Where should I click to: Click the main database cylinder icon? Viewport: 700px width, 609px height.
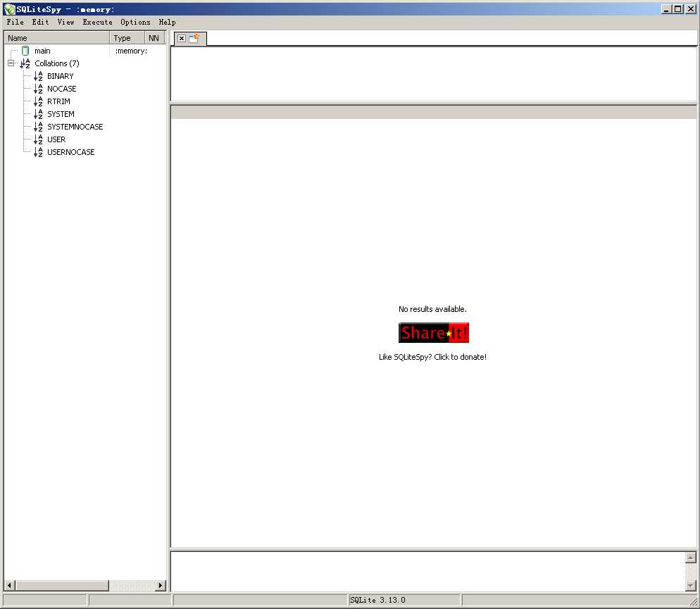click(25, 51)
